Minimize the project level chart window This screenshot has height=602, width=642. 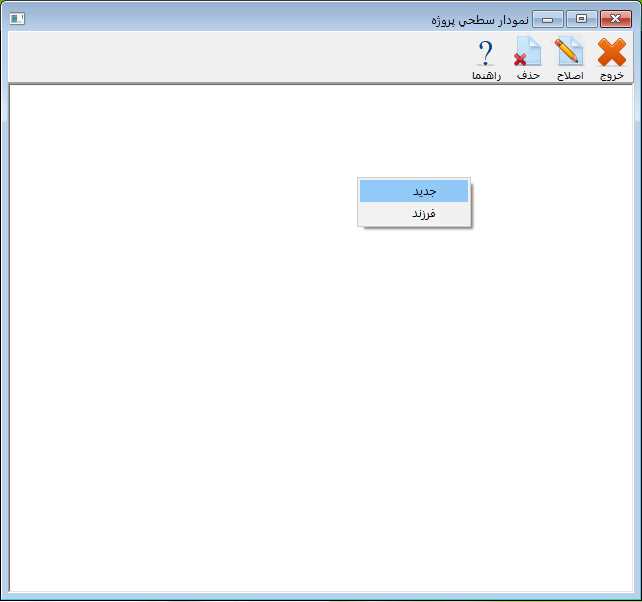click(x=547, y=19)
